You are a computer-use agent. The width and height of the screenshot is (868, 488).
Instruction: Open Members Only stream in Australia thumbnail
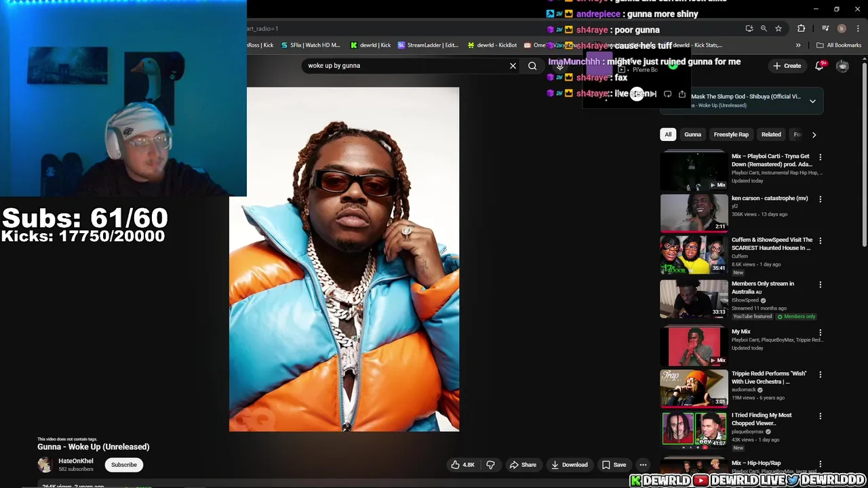tap(694, 299)
